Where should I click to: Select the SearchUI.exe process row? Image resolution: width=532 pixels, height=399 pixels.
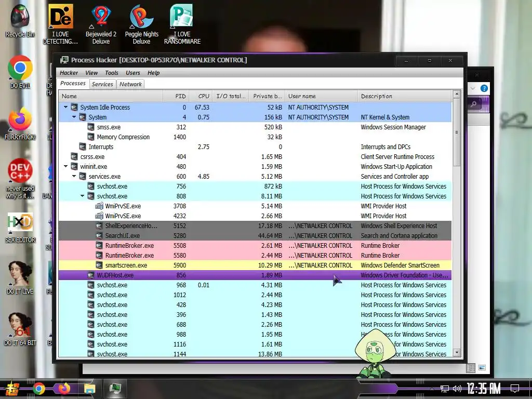255,235
